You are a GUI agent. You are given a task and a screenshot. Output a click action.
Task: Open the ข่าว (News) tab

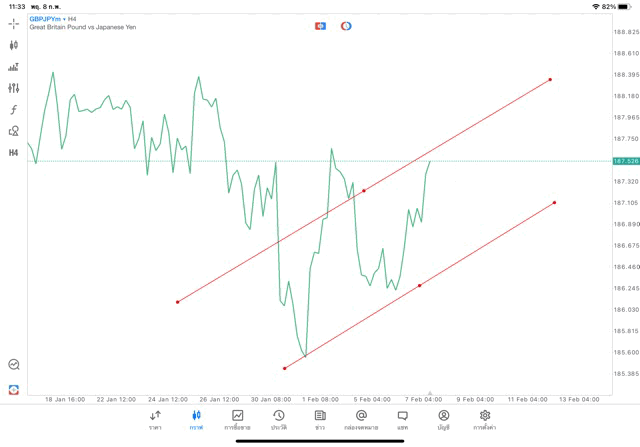(320, 420)
